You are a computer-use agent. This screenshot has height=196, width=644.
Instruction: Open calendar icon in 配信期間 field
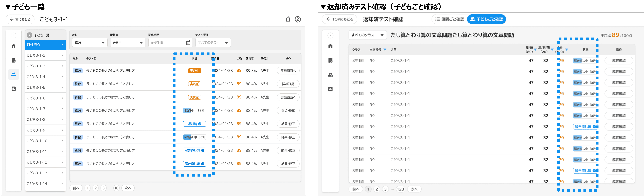(188, 43)
